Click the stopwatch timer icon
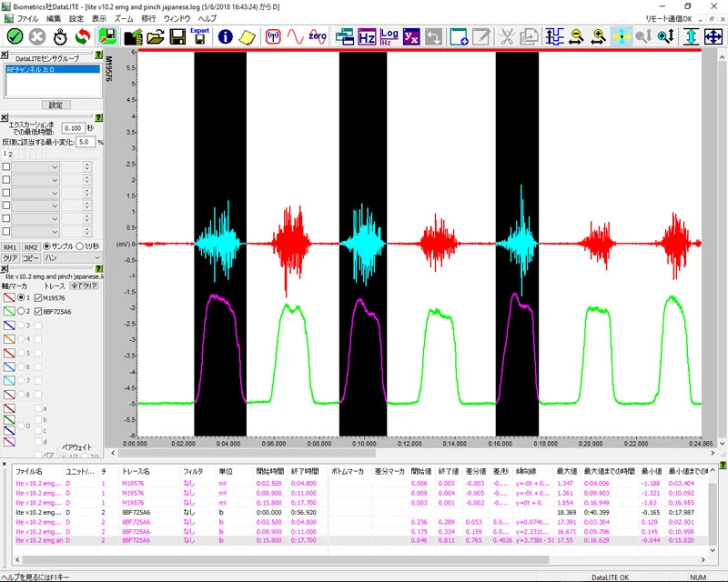The width and height of the screenshot is (728, 582). pyautogui.click(x=60, y=36)
